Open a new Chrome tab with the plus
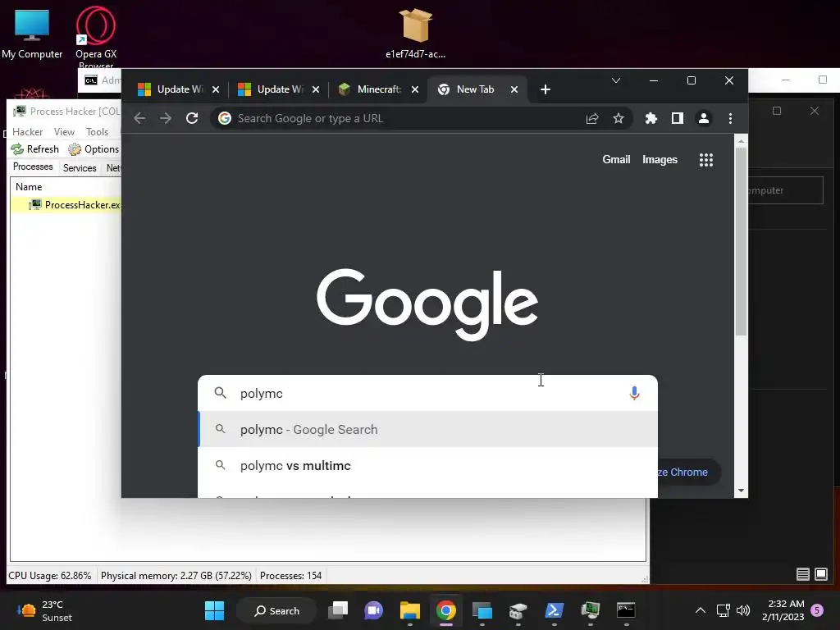840x630 pixels. click(x=546, y=89)
